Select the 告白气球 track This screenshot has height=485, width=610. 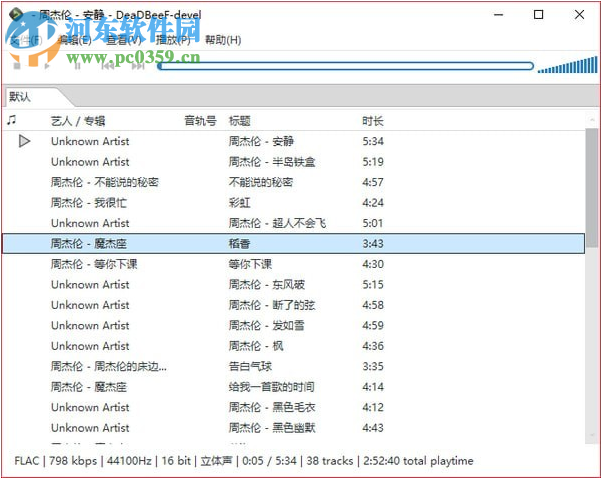click(251, 368)
